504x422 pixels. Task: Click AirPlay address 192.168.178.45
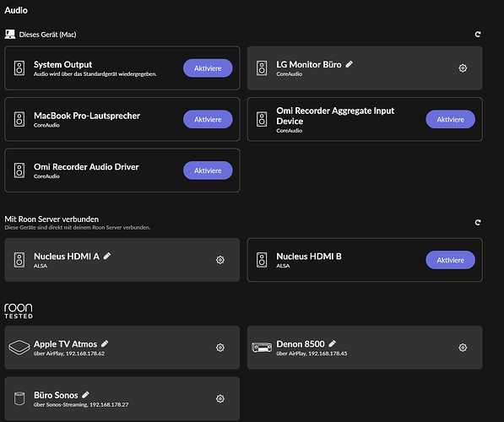coord(328,354)
